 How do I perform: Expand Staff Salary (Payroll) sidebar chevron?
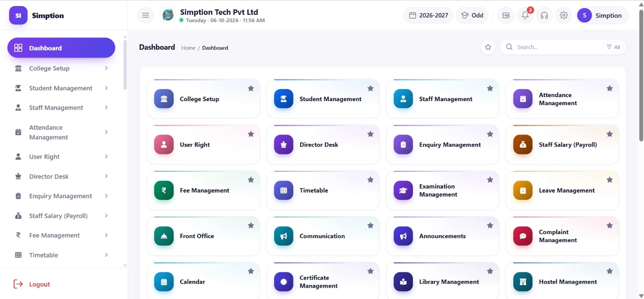pyautogui.click(x=106, y=216)
